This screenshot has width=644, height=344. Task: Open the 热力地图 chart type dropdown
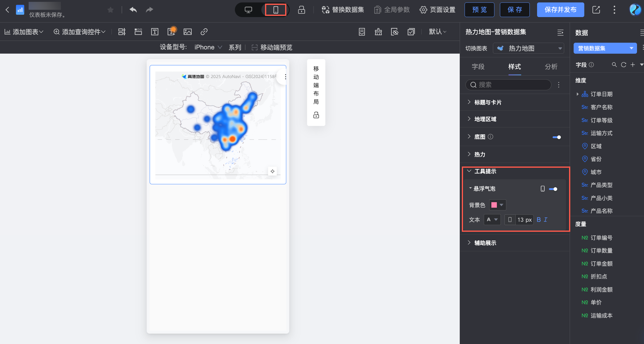(x=529, y=48)
